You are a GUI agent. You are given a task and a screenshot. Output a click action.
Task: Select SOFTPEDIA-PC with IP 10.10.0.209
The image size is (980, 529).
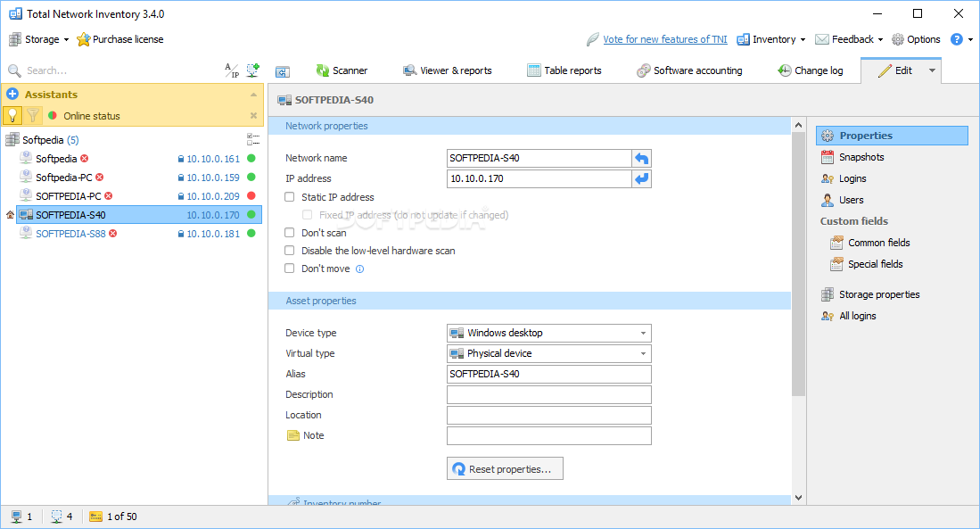tap(68, 196)
